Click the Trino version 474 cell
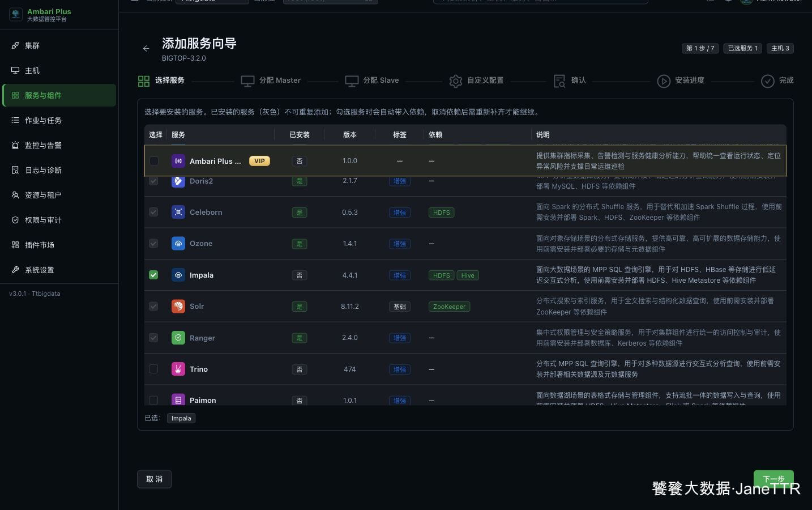The height and width of the screenshot is (510, 812). [x=350, y=369]
